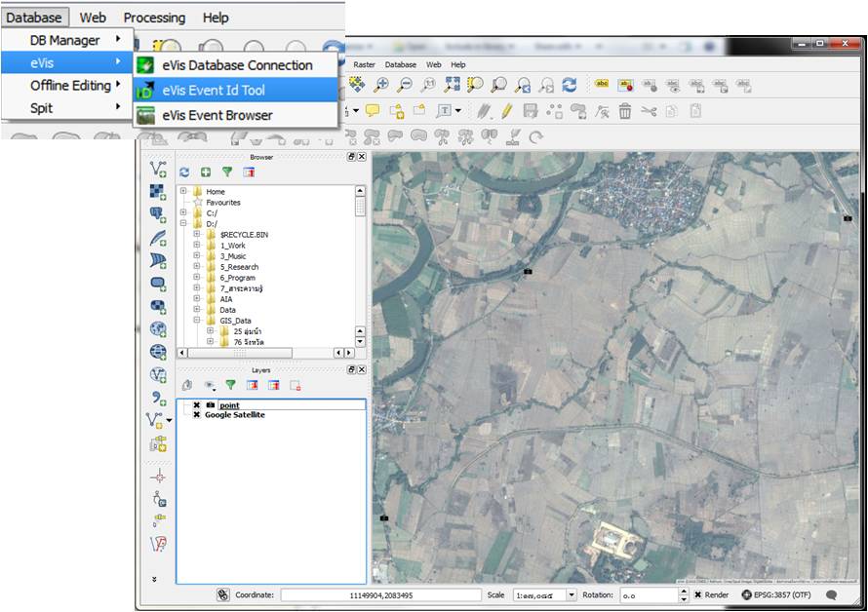Screen dimensions: 868x612
Task: Click the Browser horizontal scrollbar thumb
Action: (x=240, y=353)
